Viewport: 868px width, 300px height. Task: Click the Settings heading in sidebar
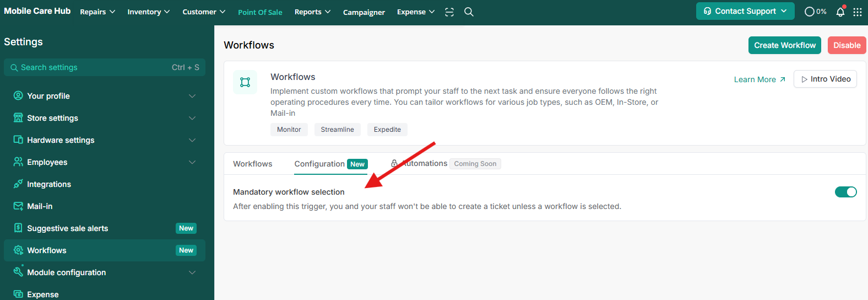coord(23,42)
